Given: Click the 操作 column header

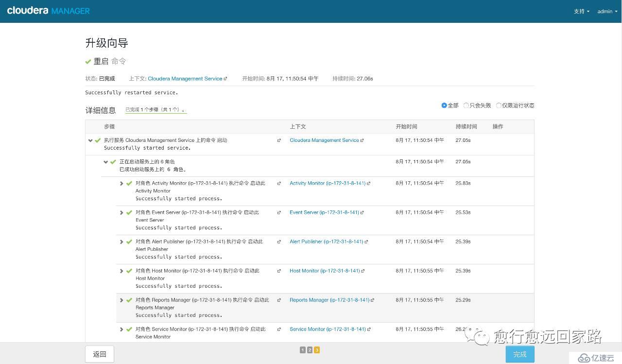Looking at the screenshot, I should [498, 126].
